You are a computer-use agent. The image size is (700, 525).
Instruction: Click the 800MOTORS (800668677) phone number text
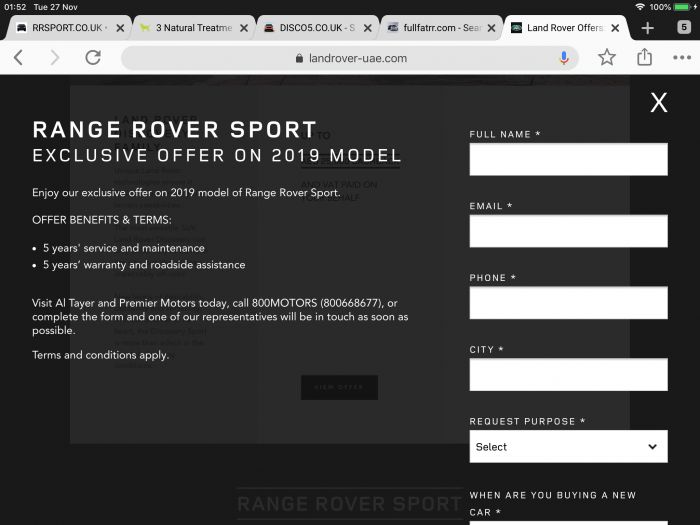317,303
